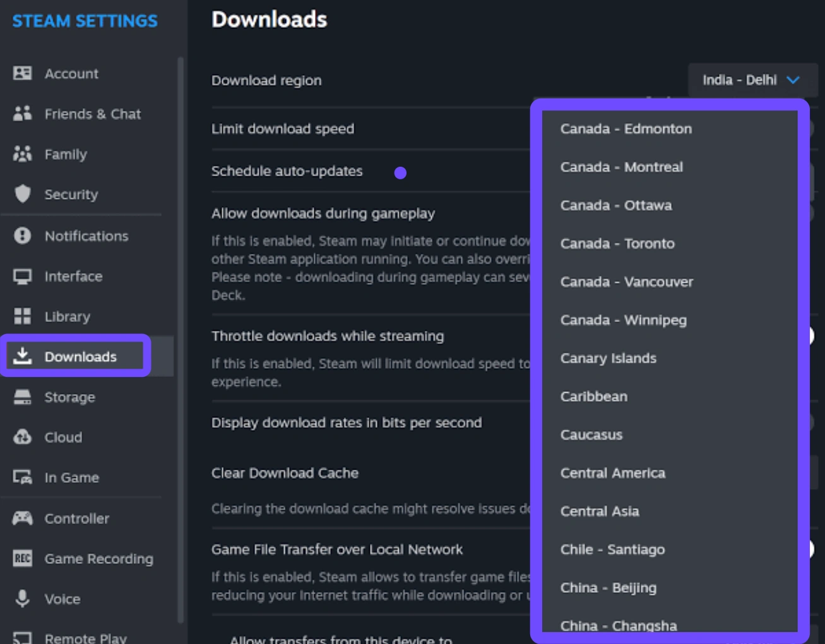Go to Friends & Chat settings
This screenshot has height=644, width=825.
click(x=93, y=114)
